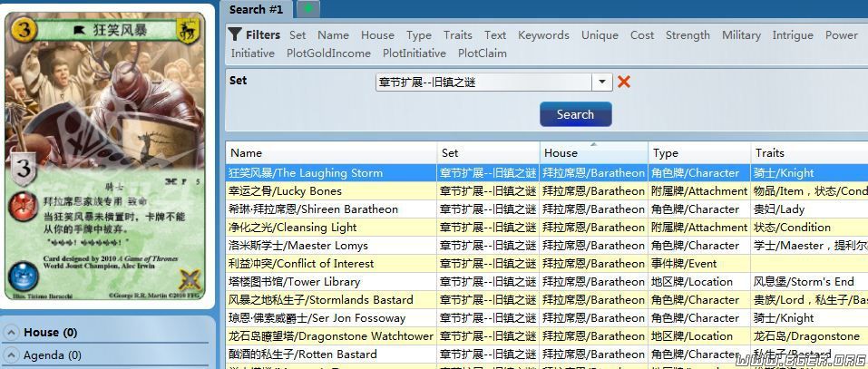Select the row 'The Laughing Storm'
This screenshot has width=868, height=369.
pyautogui.click(x=546, y=172)
